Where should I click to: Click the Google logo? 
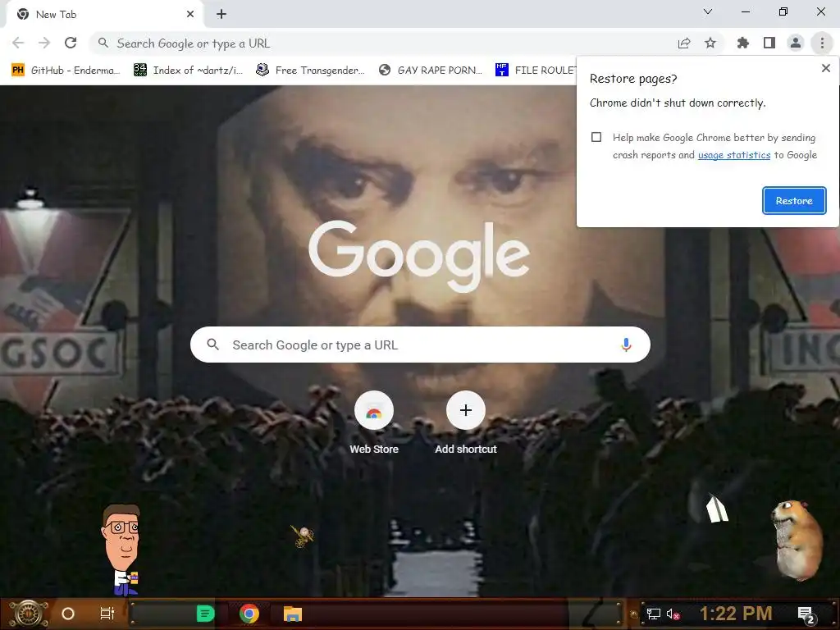[419, 256]
